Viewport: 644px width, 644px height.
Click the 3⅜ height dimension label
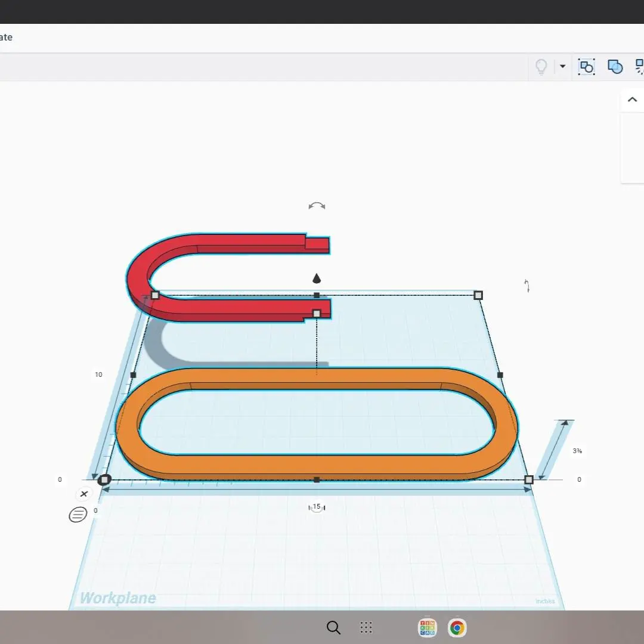click(577, 451)
